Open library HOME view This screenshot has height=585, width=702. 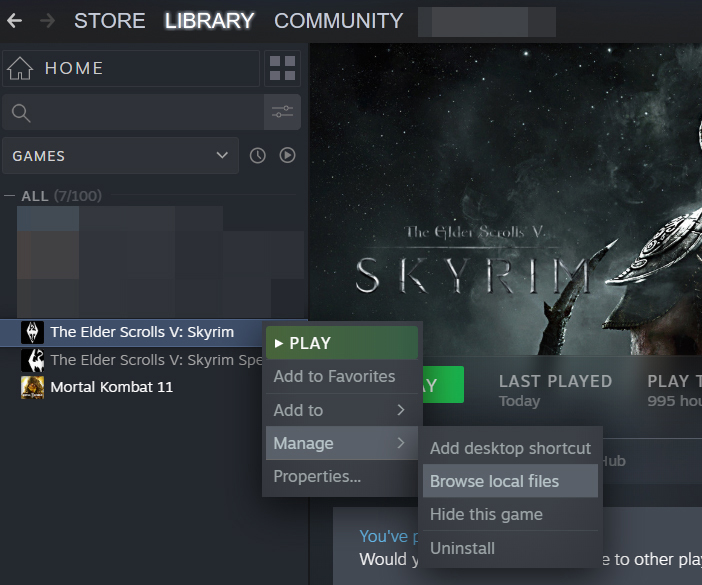click(x=131, y=68)
